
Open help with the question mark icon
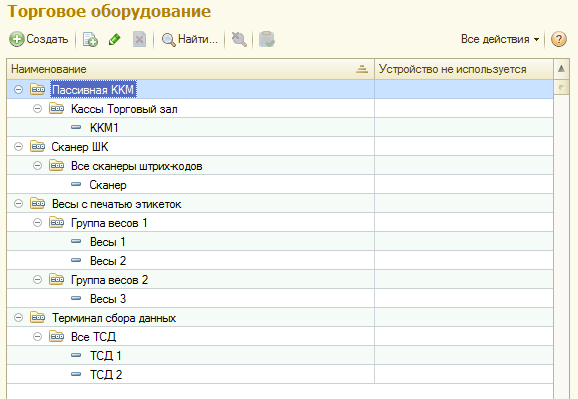pyautogui.click(x=558, y=39)
